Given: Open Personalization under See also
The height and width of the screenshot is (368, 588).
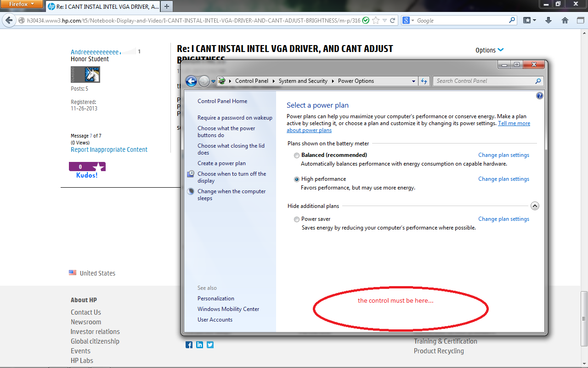Looking at the screenshot, I should click(216, 299).
